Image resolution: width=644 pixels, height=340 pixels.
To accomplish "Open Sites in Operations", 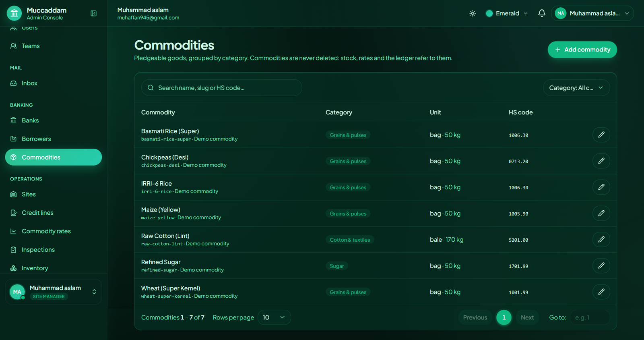I will click(53, 194).
